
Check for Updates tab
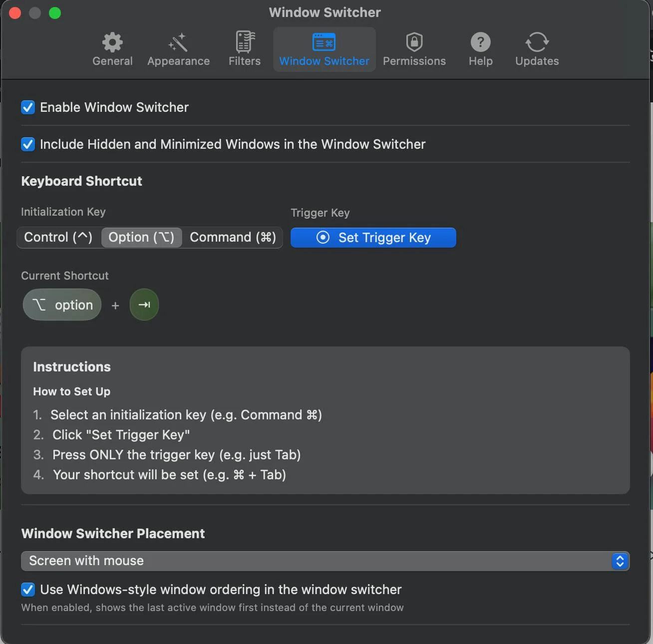pyautogui.click(x=537, y=49)
